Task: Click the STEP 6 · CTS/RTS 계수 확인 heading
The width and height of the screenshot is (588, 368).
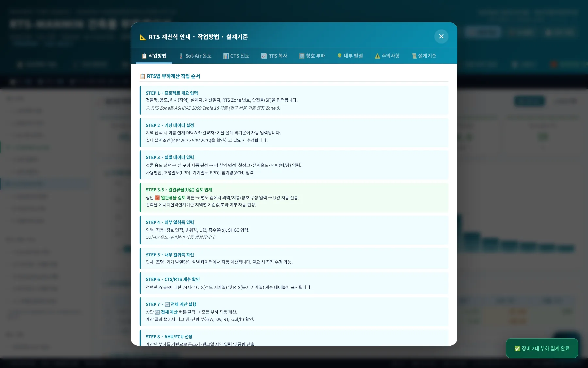Action: click(x=173, y=279)
